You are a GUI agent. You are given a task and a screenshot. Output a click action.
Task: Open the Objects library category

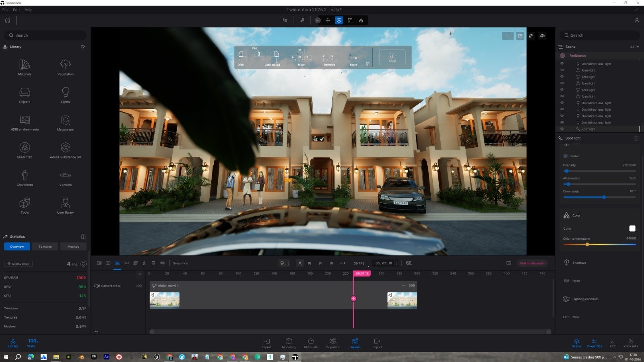(x=25, y=95)
